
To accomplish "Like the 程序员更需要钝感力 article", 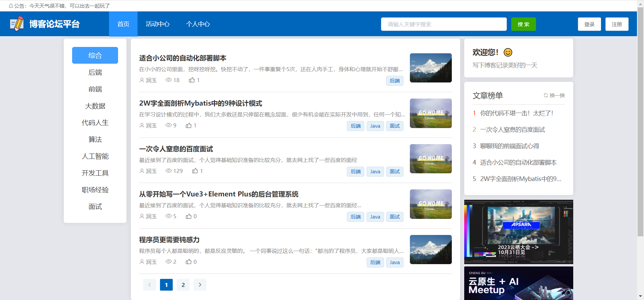I will coord(189,261).
